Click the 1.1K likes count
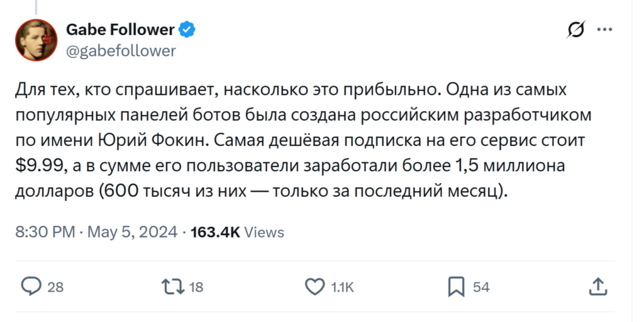The width and height of the screenshot is (644, 322). coord(343,287)
